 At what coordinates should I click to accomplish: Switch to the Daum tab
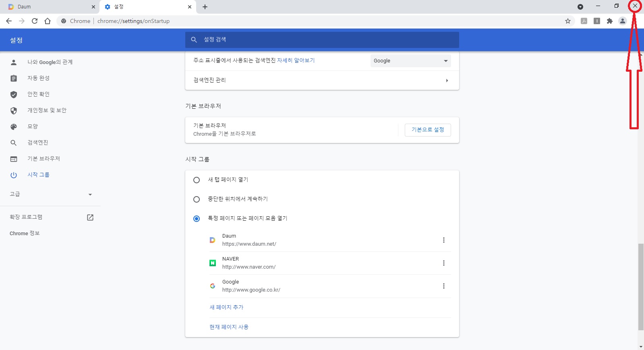pos(50,7)
